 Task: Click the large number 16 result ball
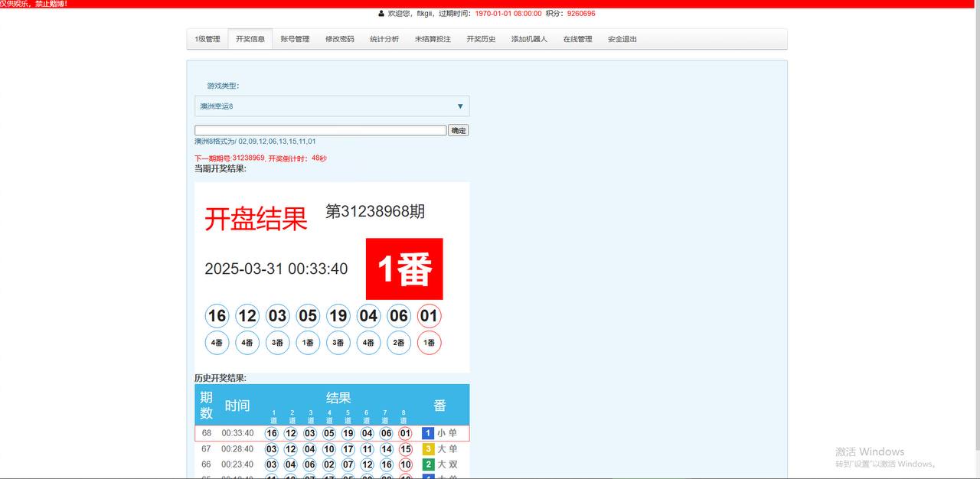pos(217,316)
